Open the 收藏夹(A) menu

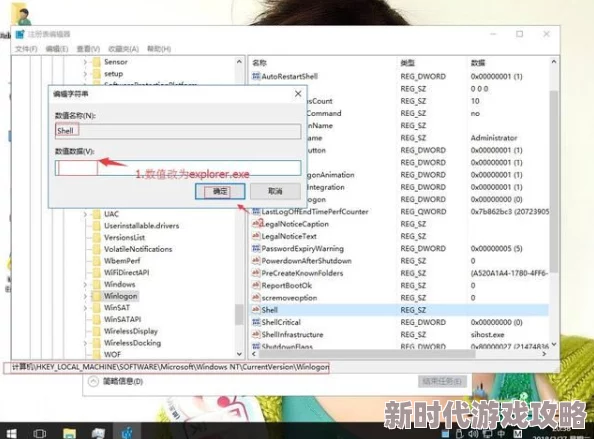[x=123, y=49]
